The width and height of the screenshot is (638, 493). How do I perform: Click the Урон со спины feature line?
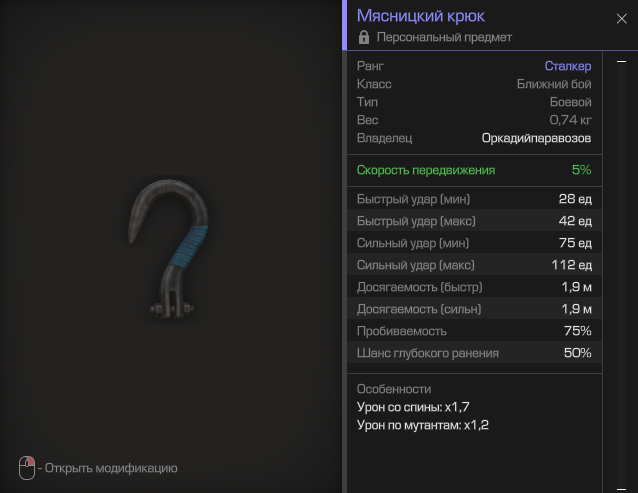tap(413, 407)
